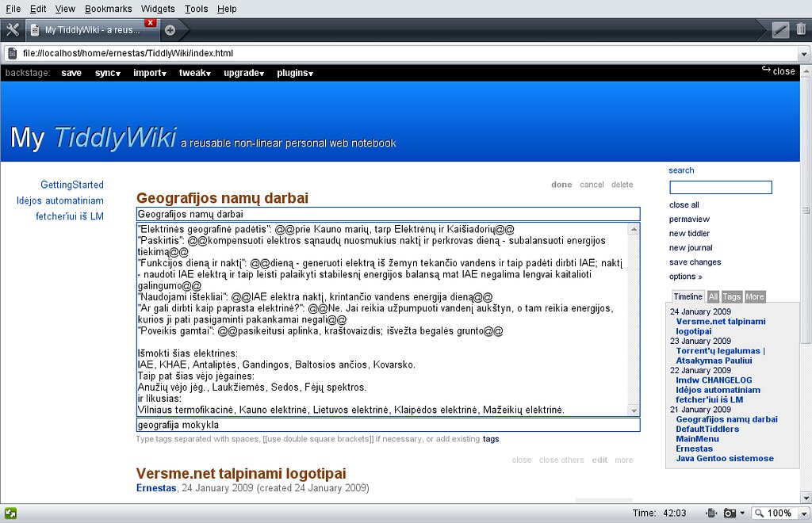Screen dimensions: 812x523
Task: Open MainMenu timeline entry
Action: 697,439
